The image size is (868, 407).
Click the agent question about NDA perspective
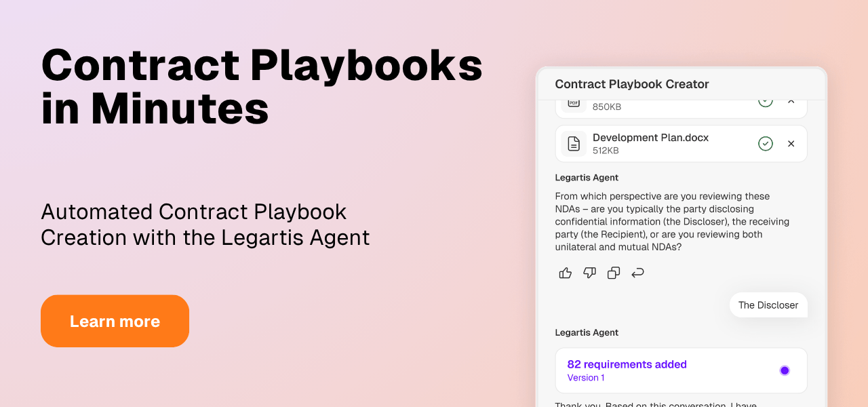coord(672,222)
